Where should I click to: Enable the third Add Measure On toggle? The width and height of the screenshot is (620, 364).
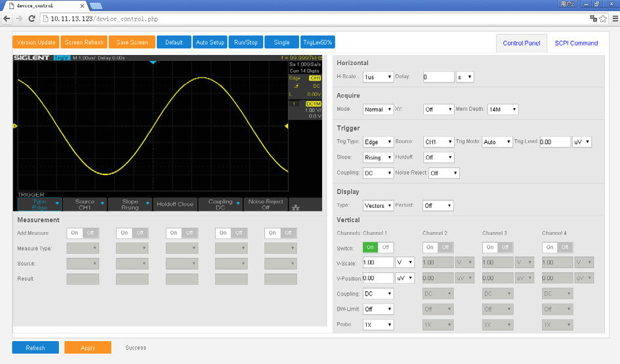pos(174,233)
